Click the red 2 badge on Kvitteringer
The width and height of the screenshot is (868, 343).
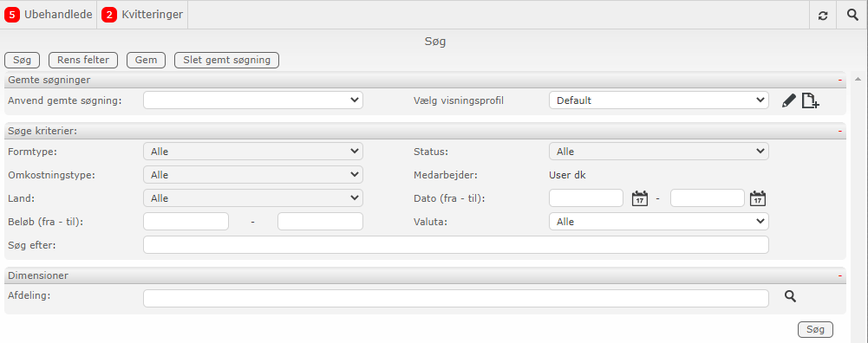click(109, 15)
